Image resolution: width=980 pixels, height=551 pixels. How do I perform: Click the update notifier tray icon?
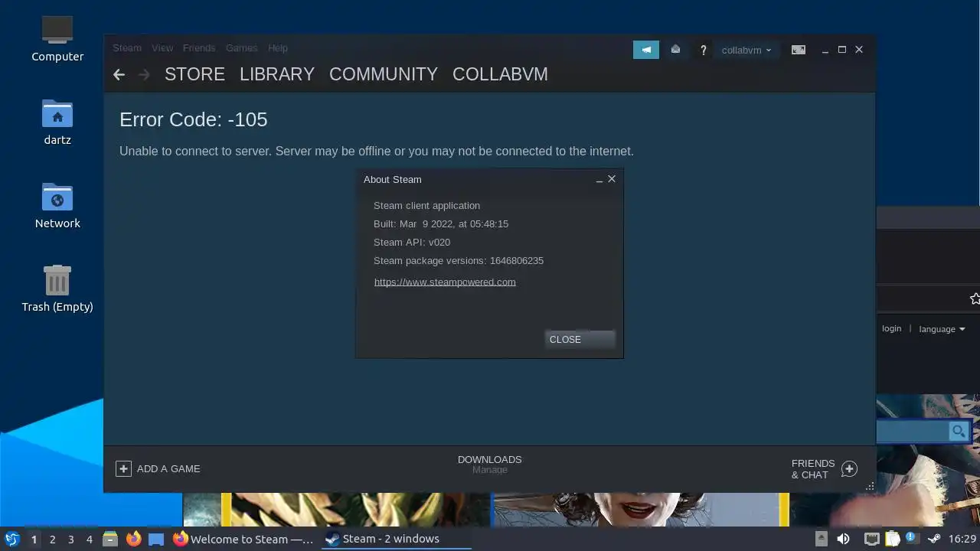point(911,539)
